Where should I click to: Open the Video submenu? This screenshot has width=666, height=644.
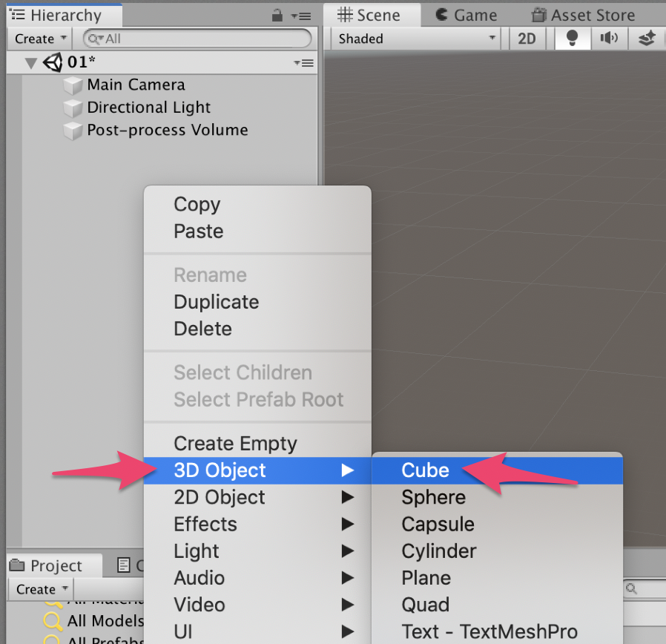257,605
